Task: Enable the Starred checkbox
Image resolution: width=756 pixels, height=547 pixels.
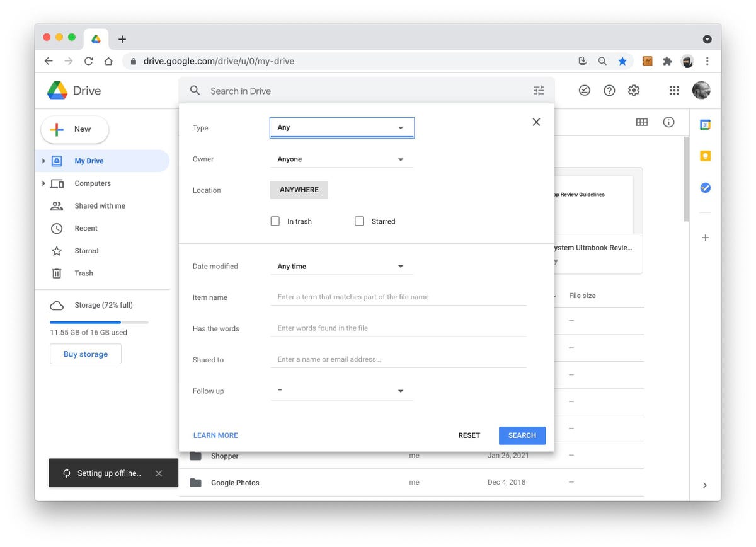Action: [x=359, y=221]
